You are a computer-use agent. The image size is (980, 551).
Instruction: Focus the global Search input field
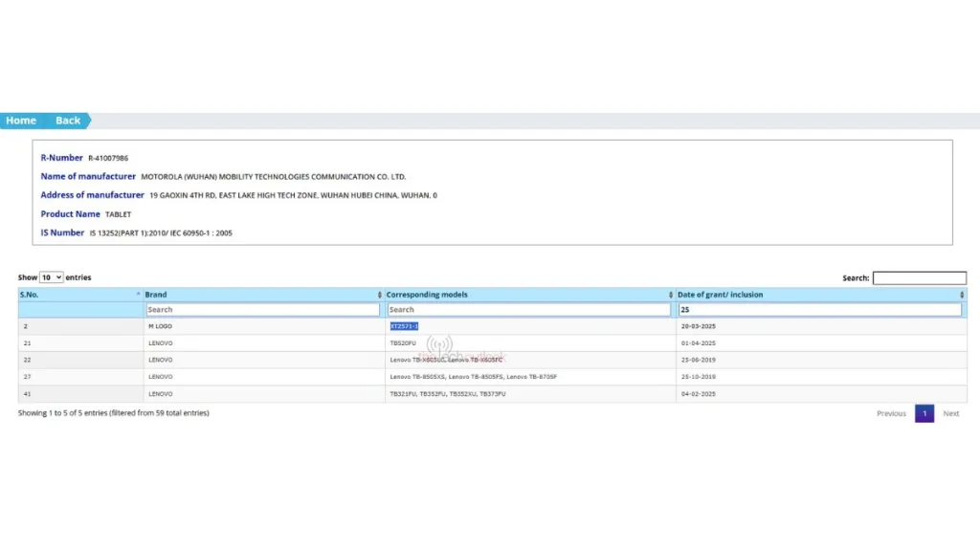[919, 278]
